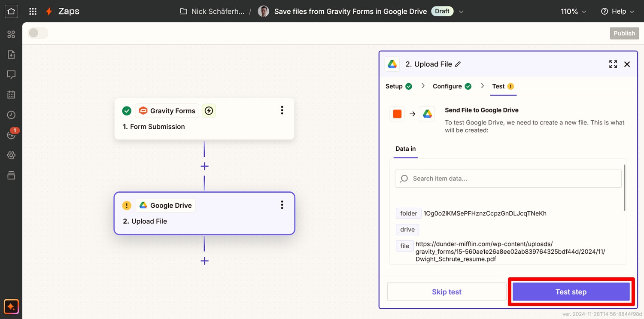
Task: Open the Zapier home icon
Action: tap(11, 11)
